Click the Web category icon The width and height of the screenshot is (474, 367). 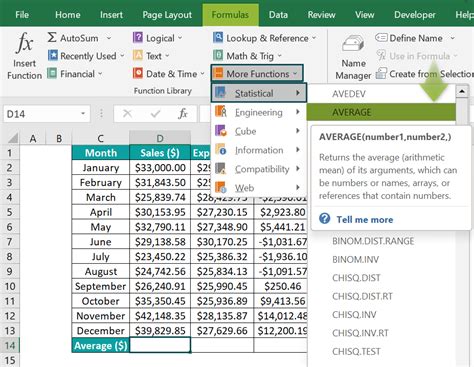(221, 187)
